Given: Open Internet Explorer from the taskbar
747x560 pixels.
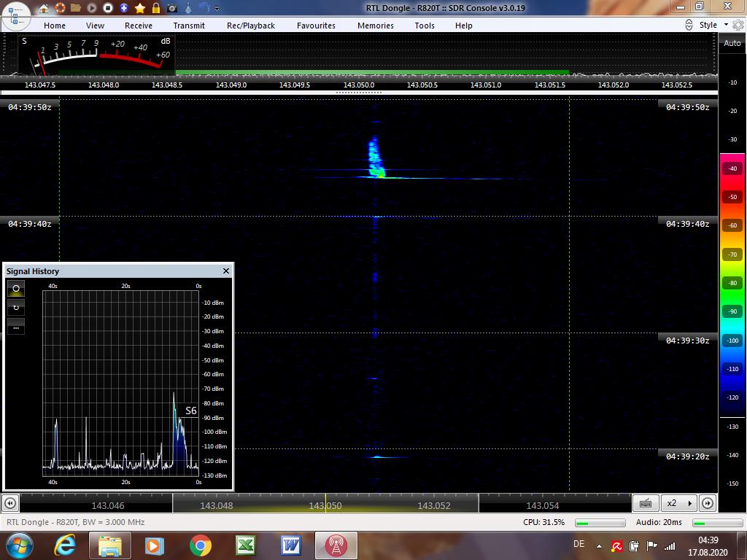Looking at the screenshot, I should 65,545.
